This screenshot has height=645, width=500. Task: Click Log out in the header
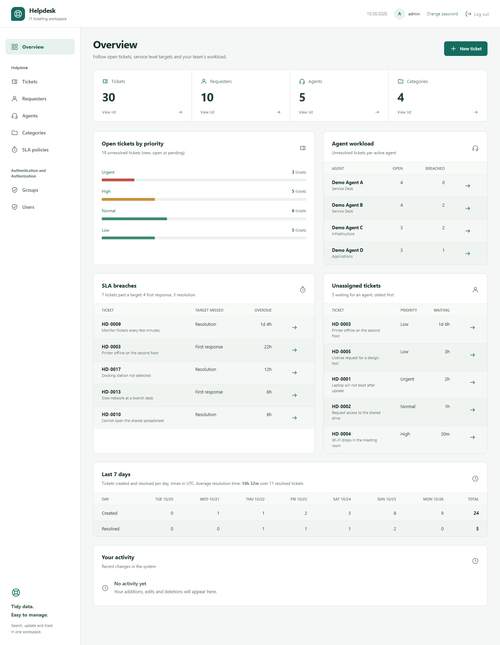(477, 14)
